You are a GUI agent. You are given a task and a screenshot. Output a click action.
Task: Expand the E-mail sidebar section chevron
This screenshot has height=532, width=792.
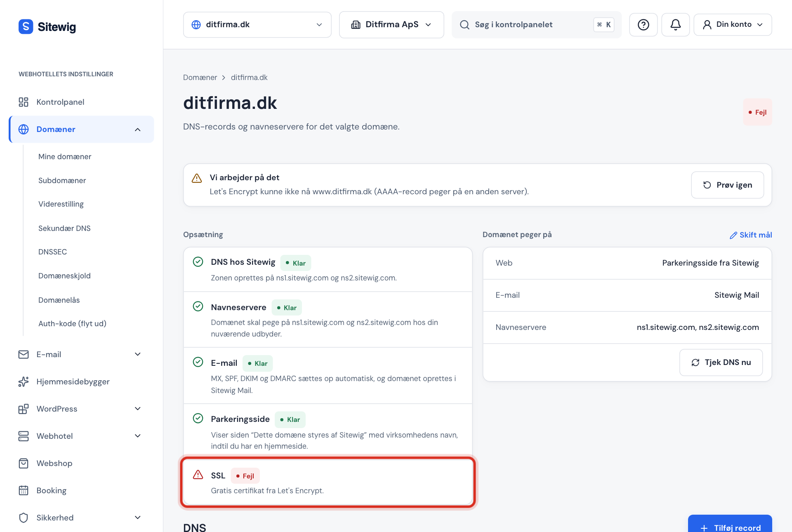pos(138,354)
